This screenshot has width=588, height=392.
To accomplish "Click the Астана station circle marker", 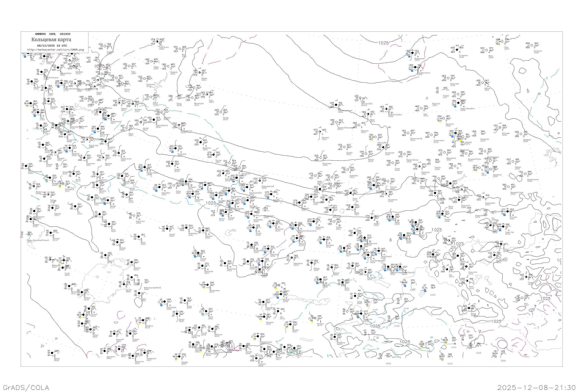I will pos(253,228).
